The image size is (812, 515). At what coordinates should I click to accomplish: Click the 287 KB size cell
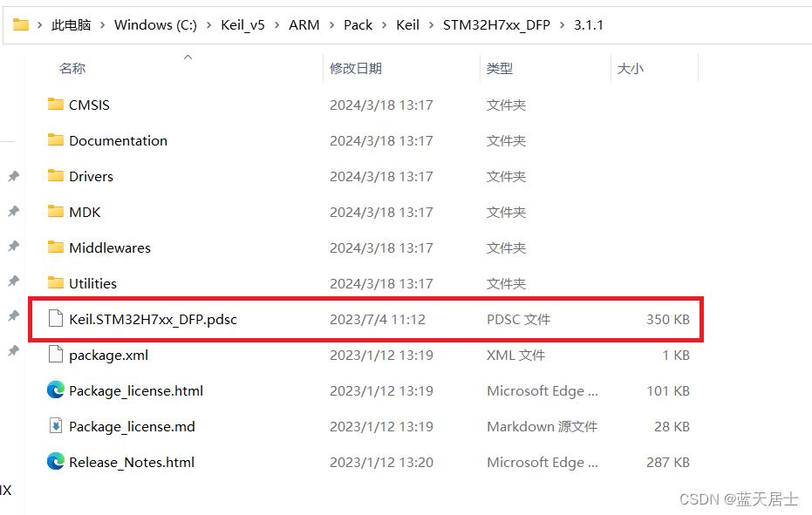point(668,462)
